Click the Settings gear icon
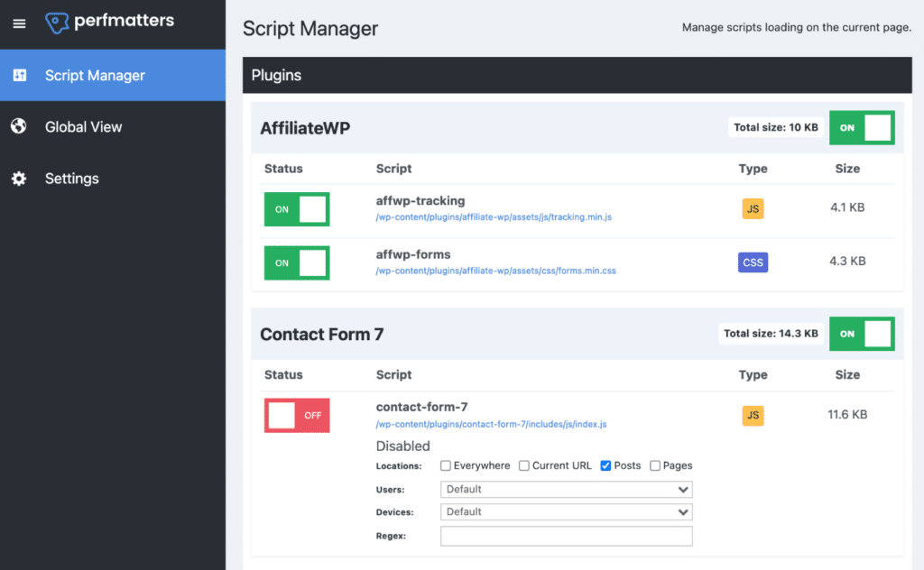This screenshot has height=570, width=924. click(x=19, y=179)
